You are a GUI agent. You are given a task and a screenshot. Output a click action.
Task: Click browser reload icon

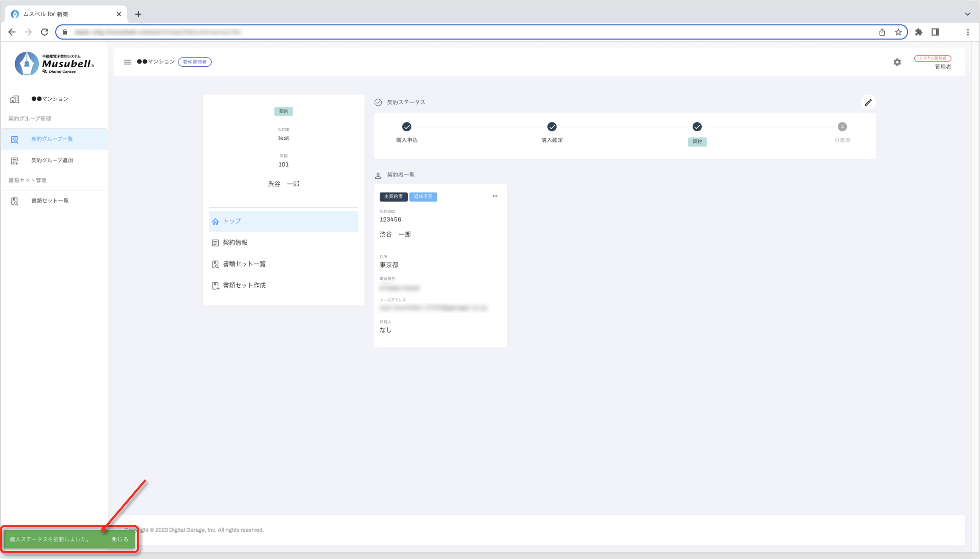click(45, 32)
